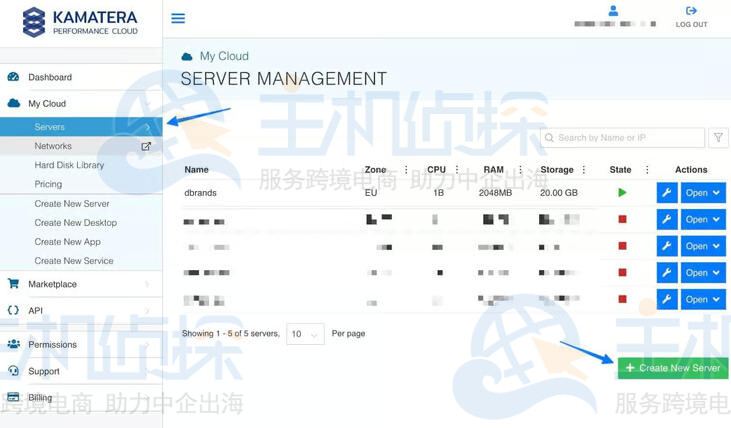731x428 pixels.
Task: Expand the API chevron
Action: pos(147,311)
